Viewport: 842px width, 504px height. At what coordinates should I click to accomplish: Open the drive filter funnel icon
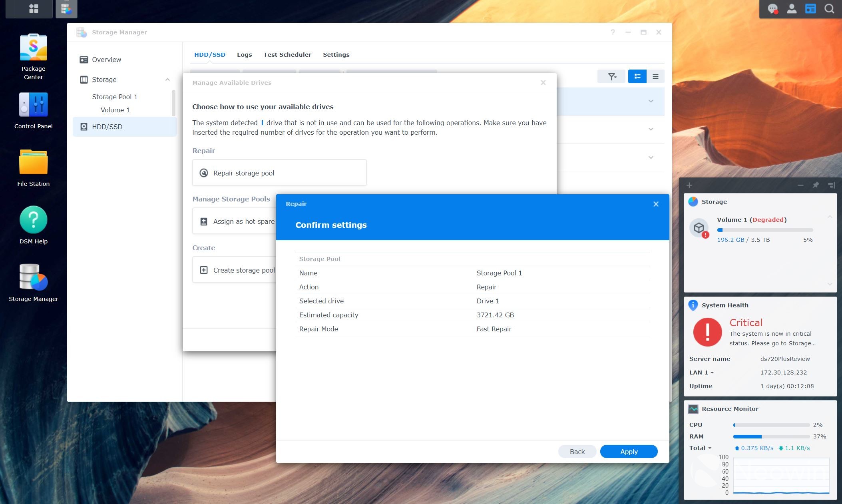(x=611, y=76)
